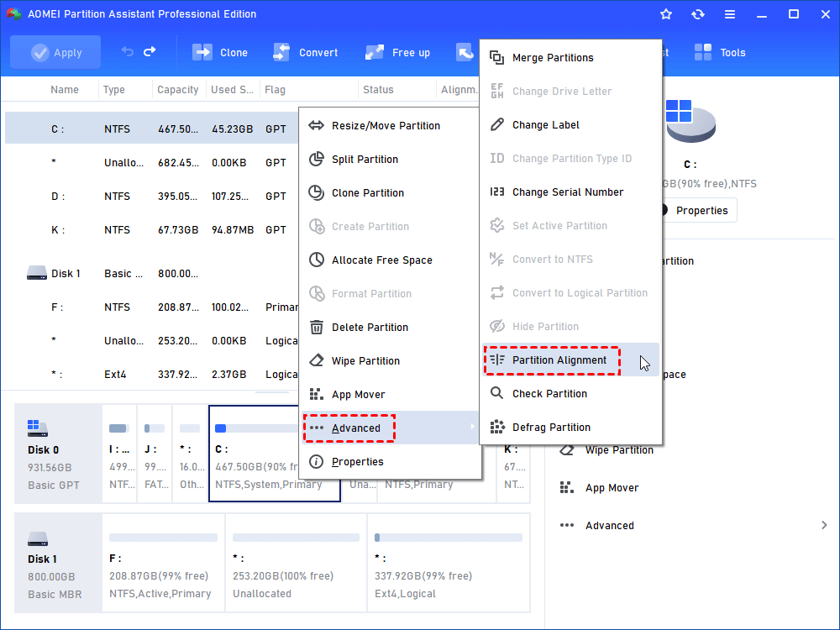Click the Name column header
Viewport: 840px width, 630px height.
click(x=65, y=90)
